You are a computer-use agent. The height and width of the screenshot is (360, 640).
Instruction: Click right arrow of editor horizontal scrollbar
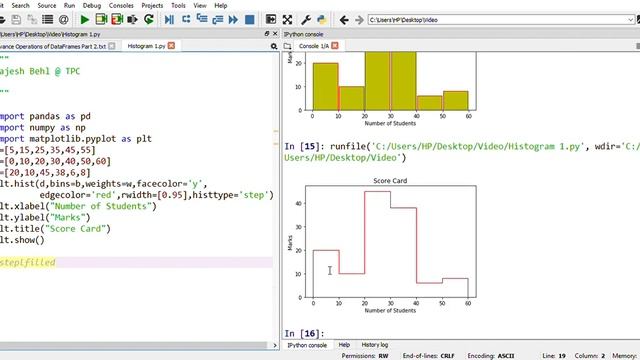(x=275, y=345)
